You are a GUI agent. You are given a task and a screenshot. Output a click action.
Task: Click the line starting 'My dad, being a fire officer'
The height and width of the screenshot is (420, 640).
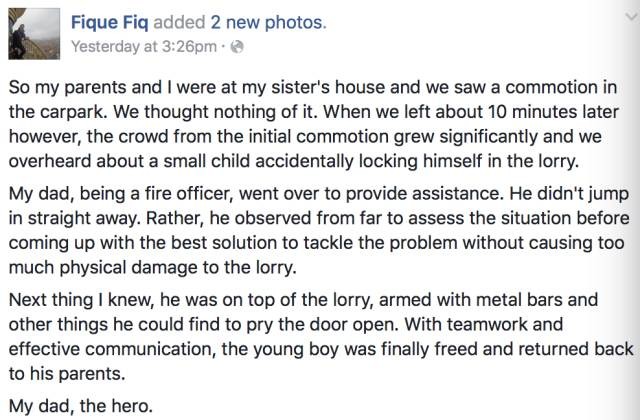pyautogui.click(x=320, y=193)
